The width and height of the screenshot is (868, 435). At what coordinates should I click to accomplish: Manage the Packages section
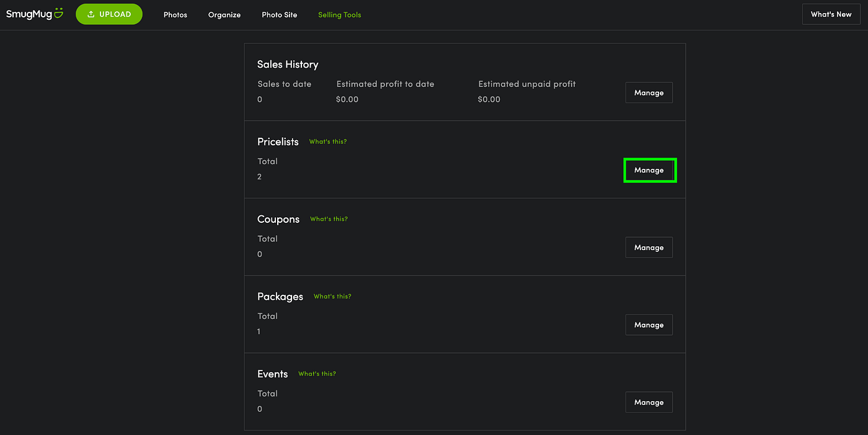click(x=649, y=325)
